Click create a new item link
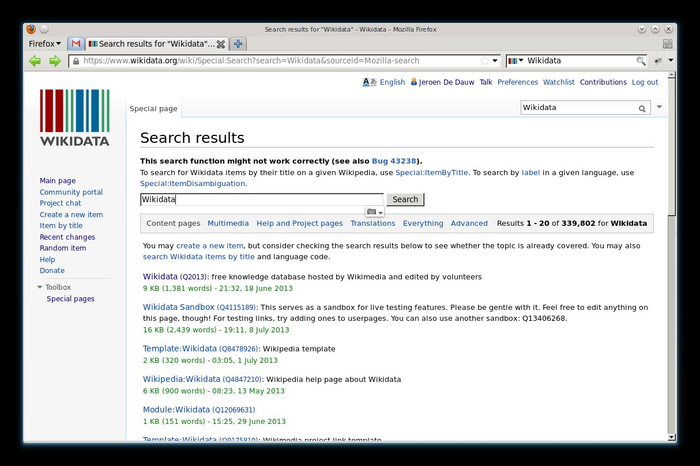The image size is (700, 466). 210,246
